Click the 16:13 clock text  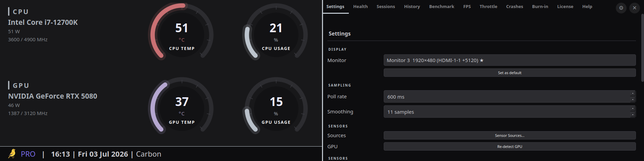(x=60, y=154)
